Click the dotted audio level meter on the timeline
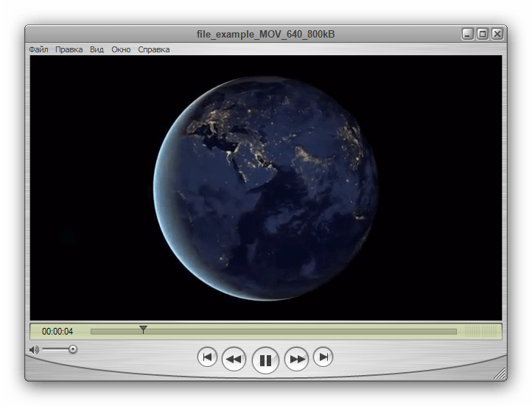The image size is (532, 406). [480, 332]
